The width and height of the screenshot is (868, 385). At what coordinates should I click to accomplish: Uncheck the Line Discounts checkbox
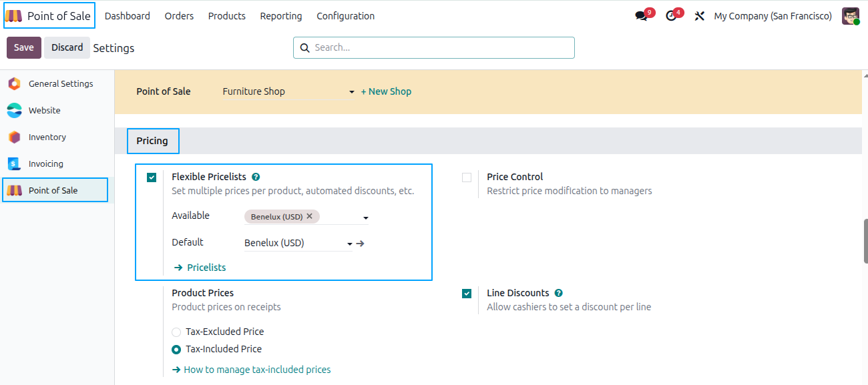coord(467,294)
